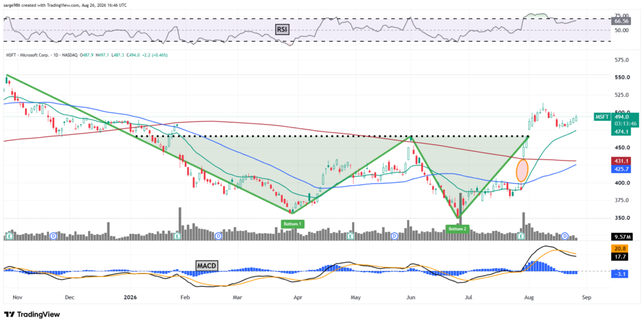Click the May label on time axis
Image resolution: width=644 pixels, height=325 pixels.
coord(355,297)
